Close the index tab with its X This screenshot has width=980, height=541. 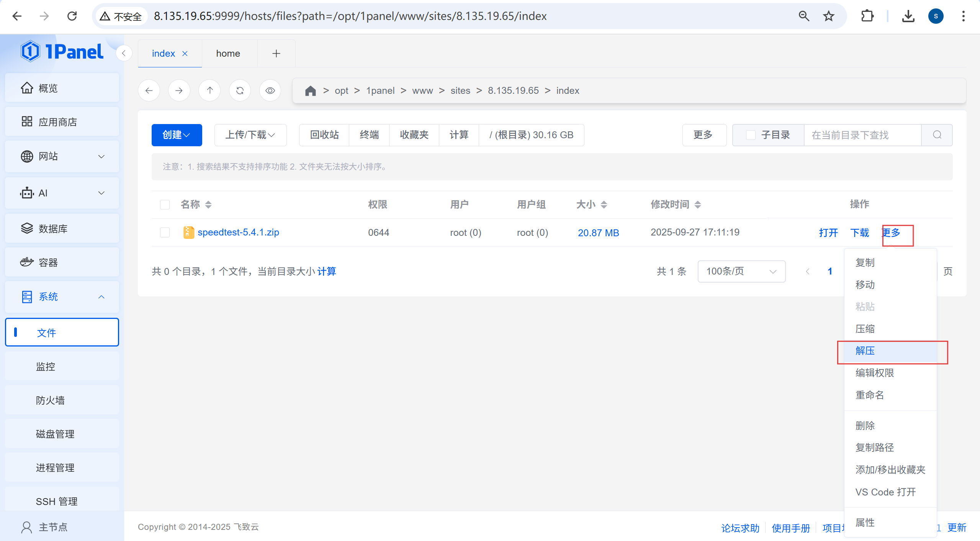point(185,54)
